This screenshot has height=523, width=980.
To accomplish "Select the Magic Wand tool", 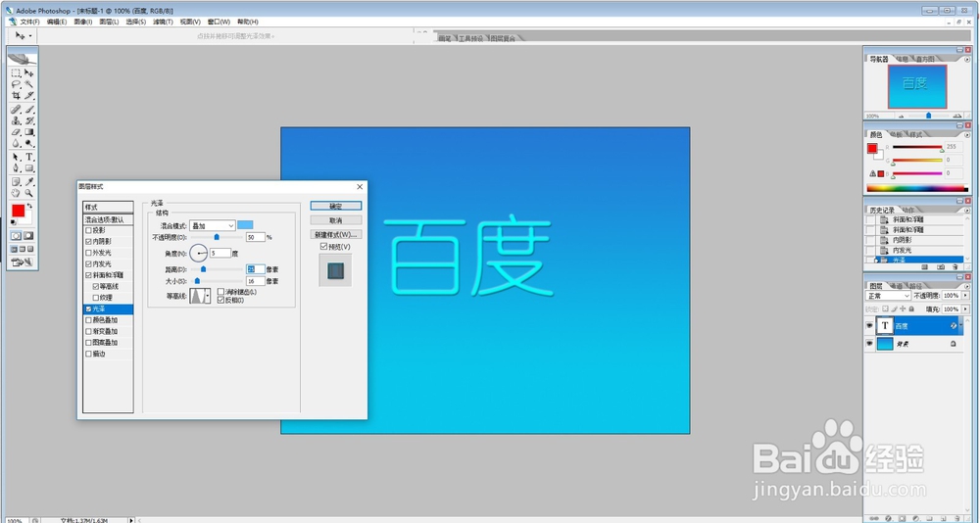I will (28, 83).
